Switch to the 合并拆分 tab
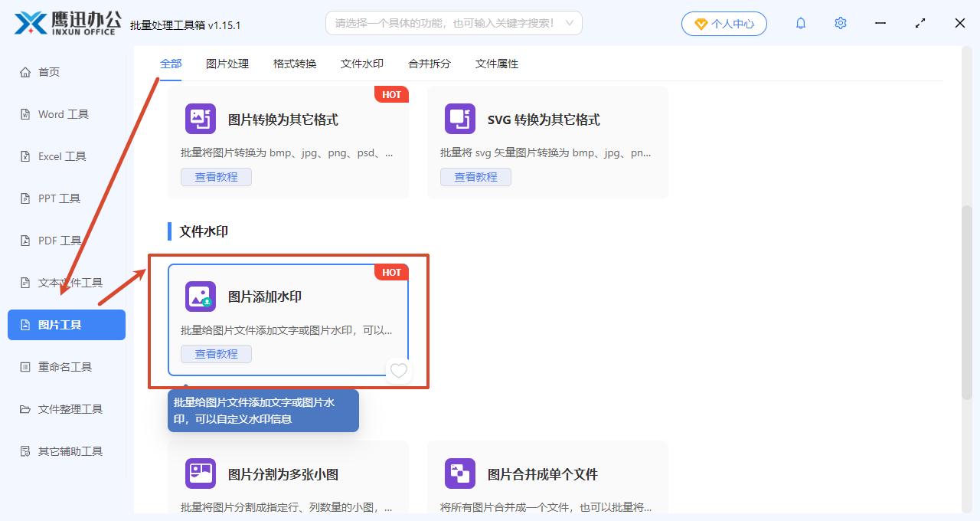 (430, 64)
